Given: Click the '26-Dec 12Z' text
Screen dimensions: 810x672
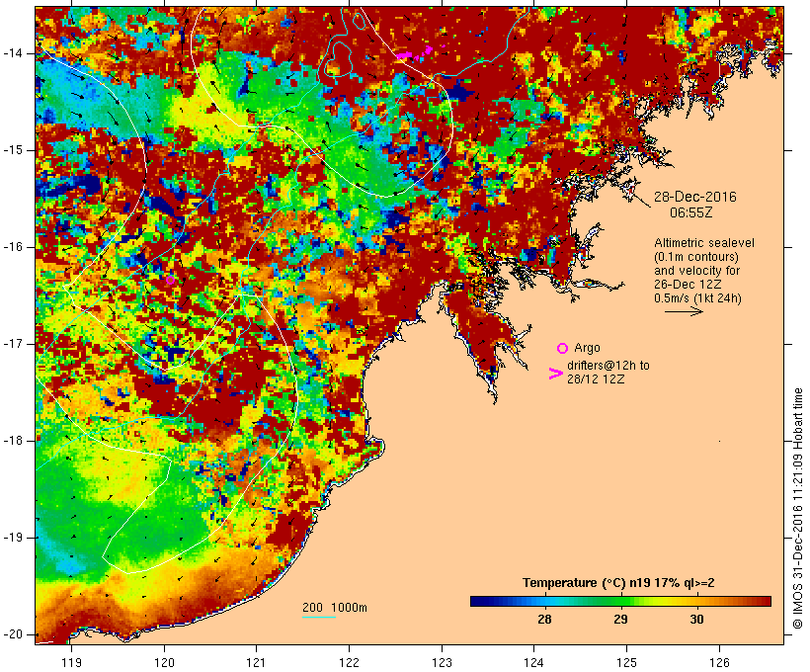Looking at the screenshot, I should point(688,285).
